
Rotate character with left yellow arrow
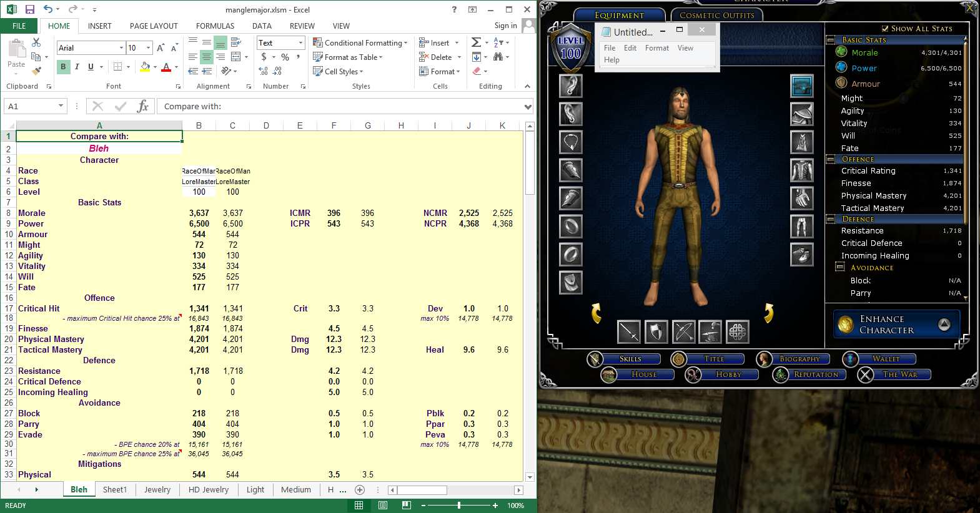coord(596,313)
